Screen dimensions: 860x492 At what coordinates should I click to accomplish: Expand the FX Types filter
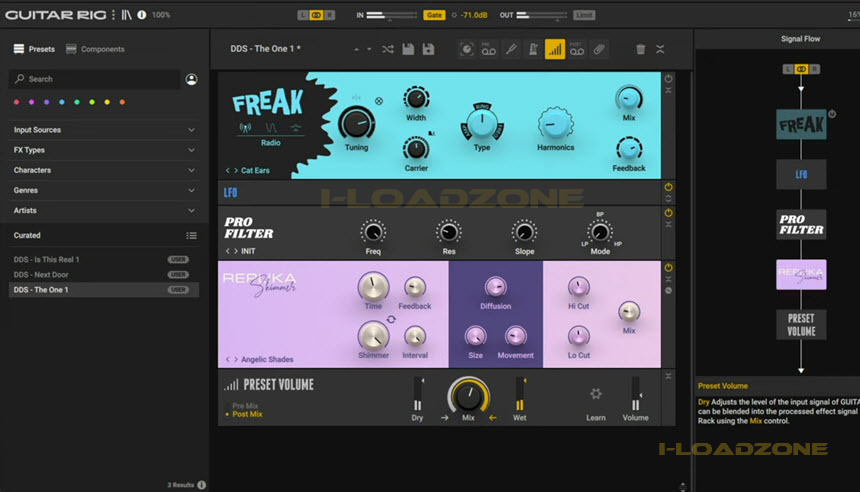click(x=104, y=150)
